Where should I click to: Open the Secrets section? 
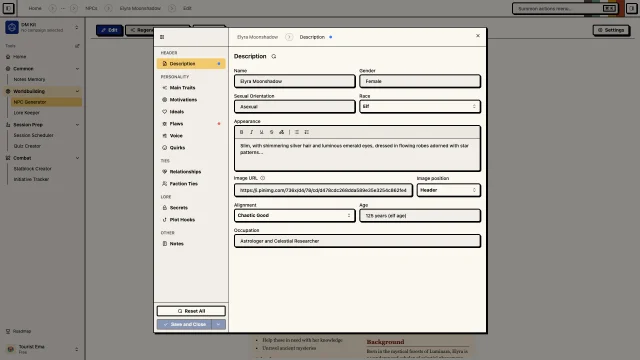click(x=191, y=208)
